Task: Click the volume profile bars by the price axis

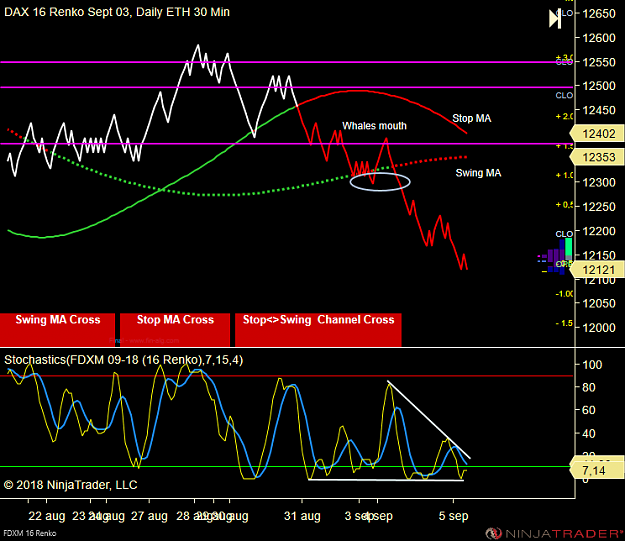Action: click(x=555, y=257)
